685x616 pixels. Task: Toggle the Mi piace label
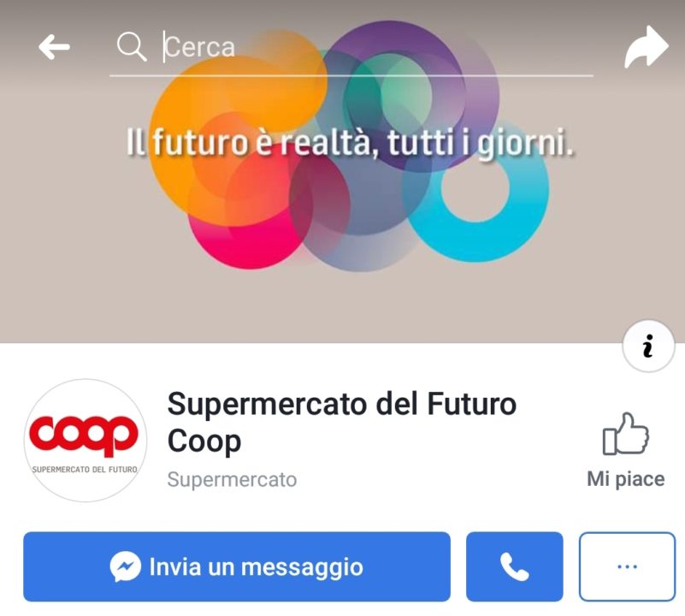pos(626,479)
